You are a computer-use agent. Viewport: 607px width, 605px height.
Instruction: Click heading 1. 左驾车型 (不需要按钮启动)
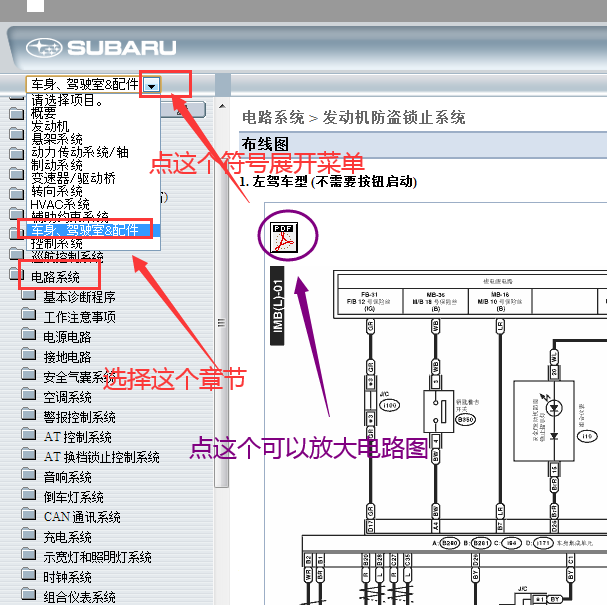pos(328,182)
